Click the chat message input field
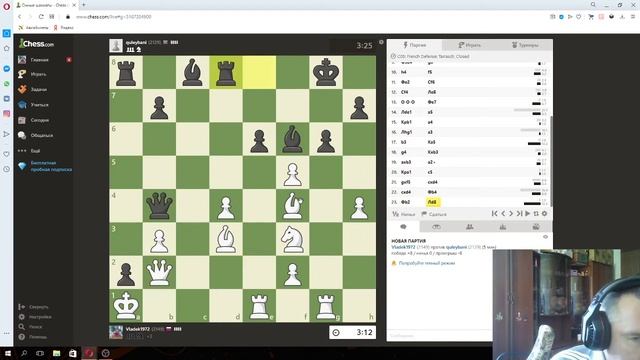 click(x=439, y=336)
